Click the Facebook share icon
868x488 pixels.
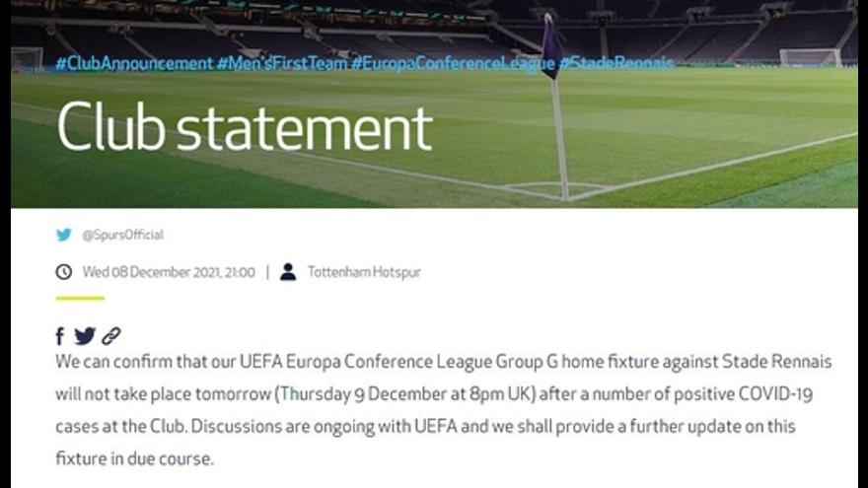(60, 336)
